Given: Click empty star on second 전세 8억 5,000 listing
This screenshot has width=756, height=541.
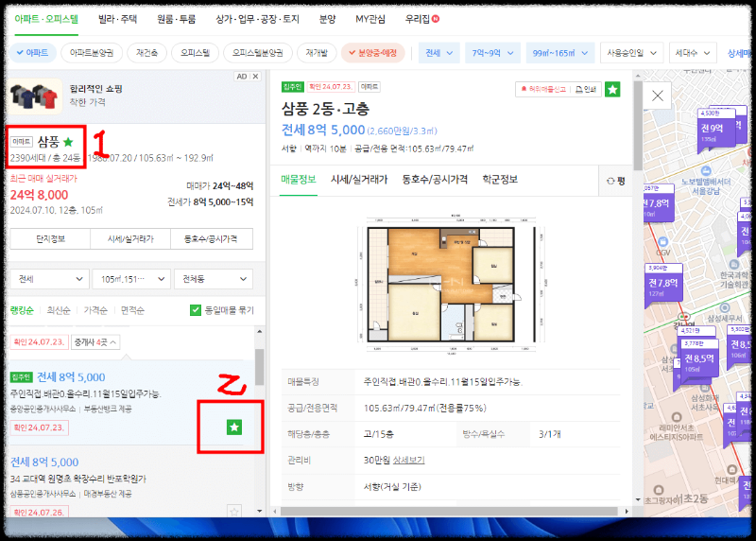Looking at the screenshot, I should coord(234,511).
